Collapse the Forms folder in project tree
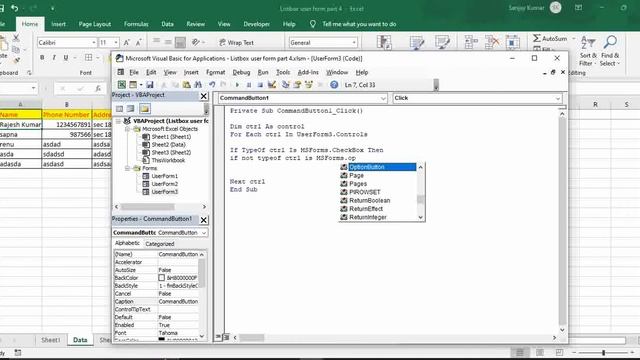 (x=127, y=168)
